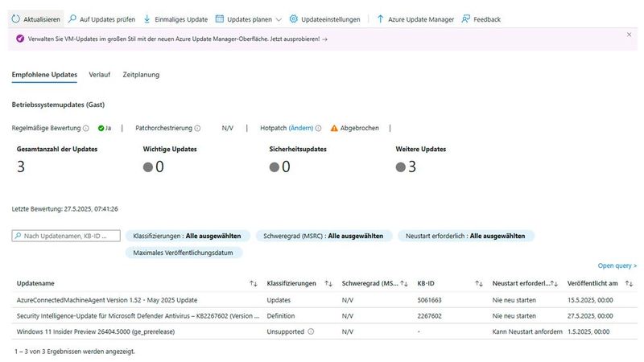Click the Updates classification cell
Screen dimensions: 644x362
279,300
